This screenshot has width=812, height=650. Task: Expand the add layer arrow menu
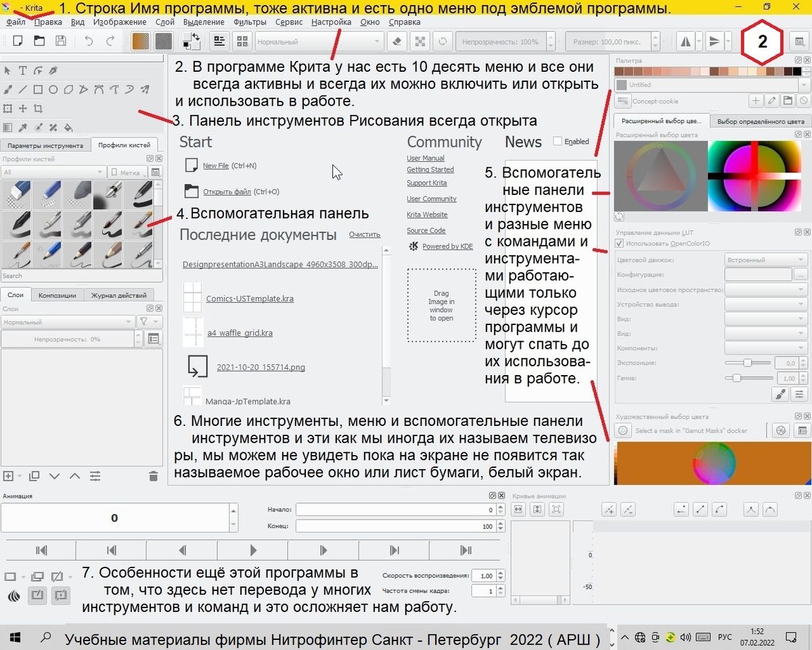tap(20, 477)
